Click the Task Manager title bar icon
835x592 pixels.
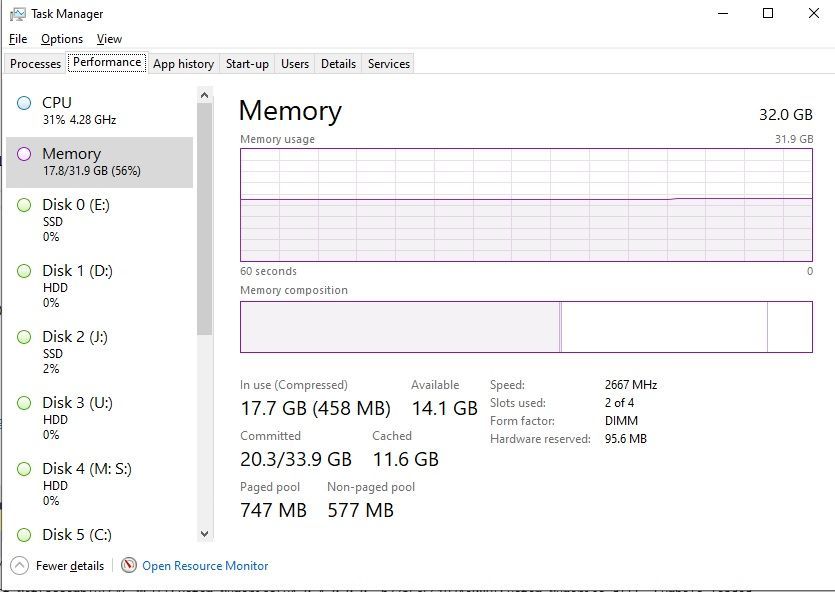tap(18, 14)
